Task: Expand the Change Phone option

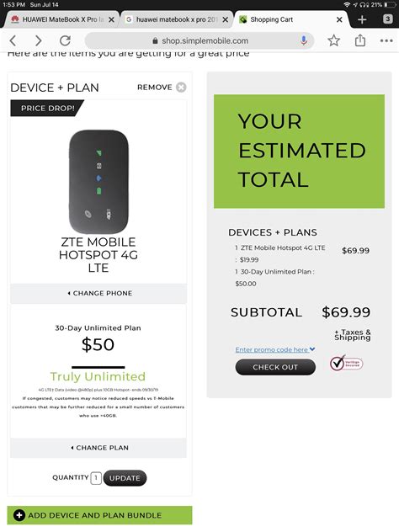Action: click(x=98, y=293)
